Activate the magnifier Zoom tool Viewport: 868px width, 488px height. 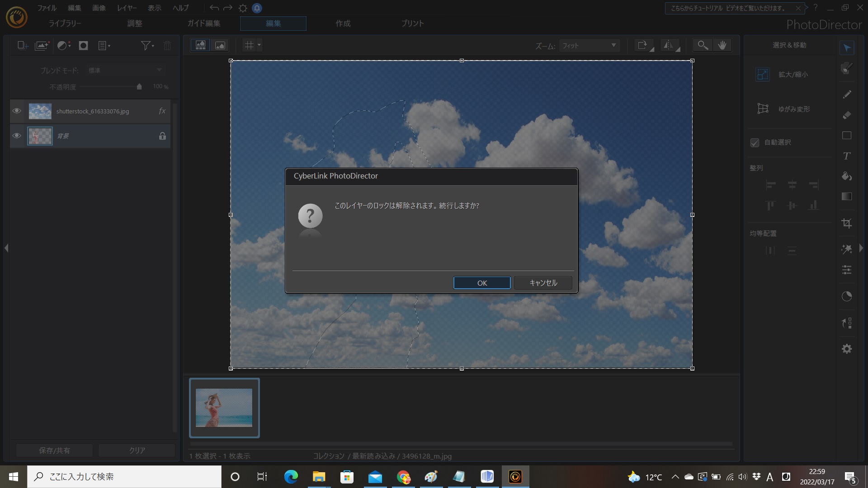[703, 45]
